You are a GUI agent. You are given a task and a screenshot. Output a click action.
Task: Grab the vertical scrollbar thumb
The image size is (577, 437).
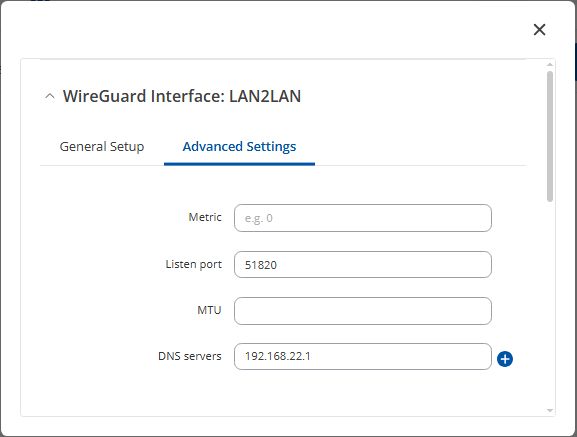[550, 136]
